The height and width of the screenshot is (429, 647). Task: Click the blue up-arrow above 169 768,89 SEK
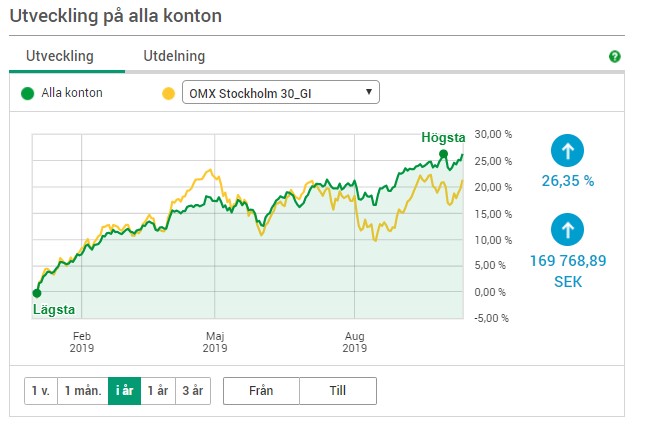click(x=567, y=229)
